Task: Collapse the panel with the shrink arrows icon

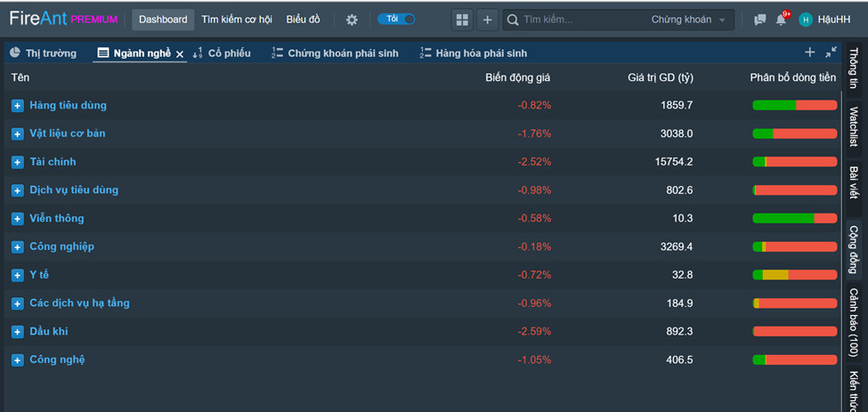Action: coord(831,53)
